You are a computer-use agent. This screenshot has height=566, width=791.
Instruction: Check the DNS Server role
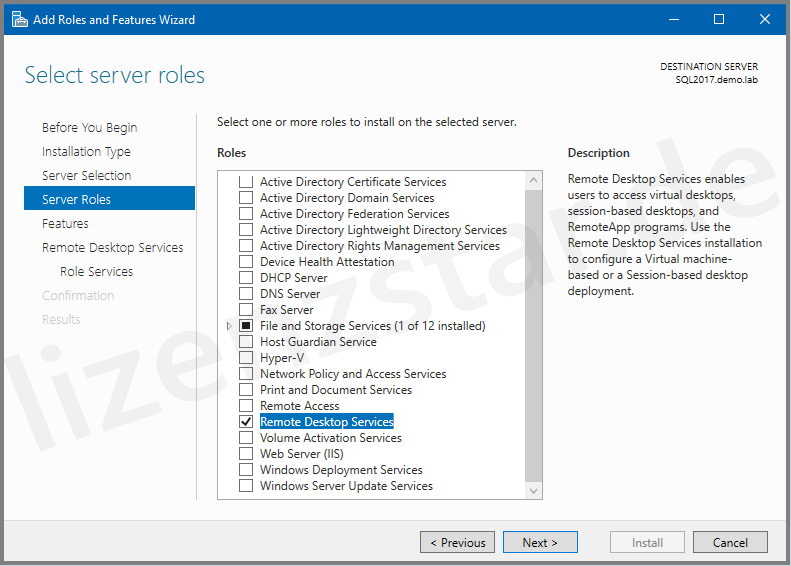(x=246, y=294)
